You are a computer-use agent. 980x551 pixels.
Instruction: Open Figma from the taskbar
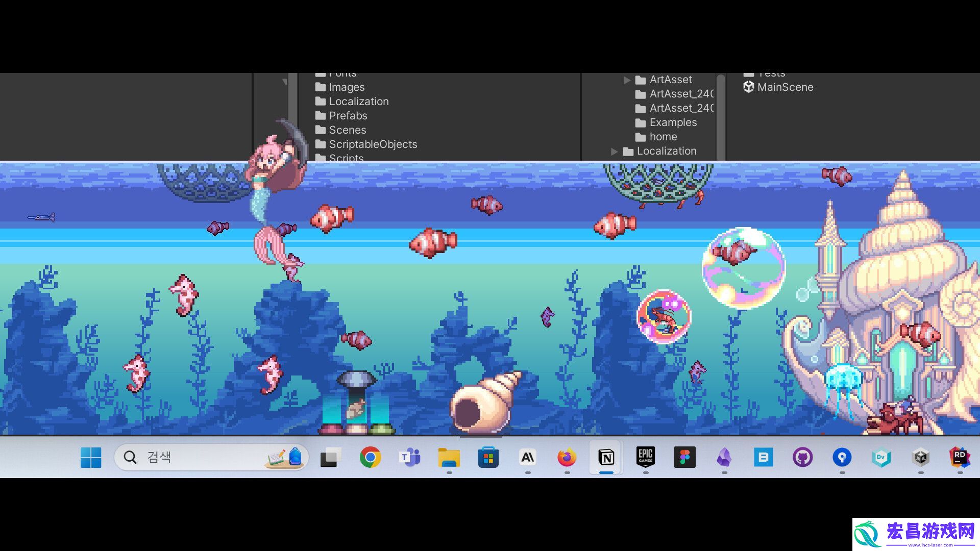[685, 458]
